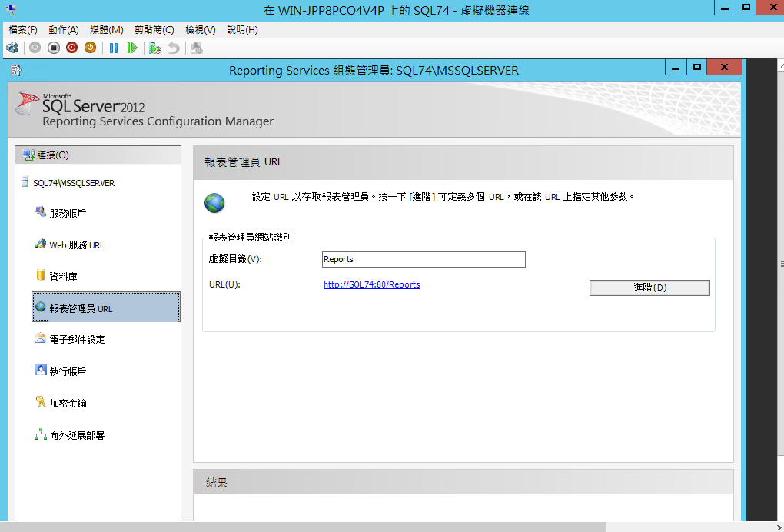Click the 電子郵件設定 envelope icon
Screen dimensions: 784x532
click(41, 338)
